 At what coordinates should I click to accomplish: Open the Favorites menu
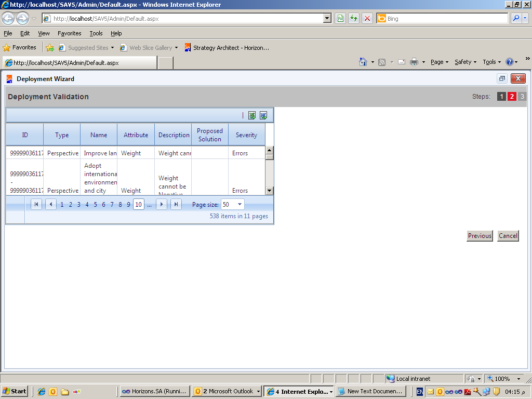[x=70, y=33]
